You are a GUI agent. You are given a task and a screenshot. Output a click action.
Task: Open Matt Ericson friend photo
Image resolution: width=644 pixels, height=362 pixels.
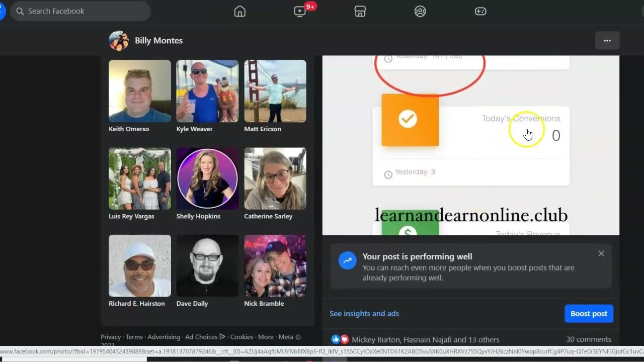coord(275,91)
